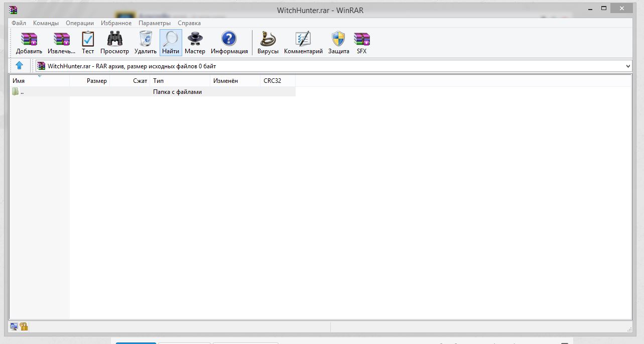Open Просмотр (View) binoculars tool
This screenshot has height=344, width=644.
[114, 43]
